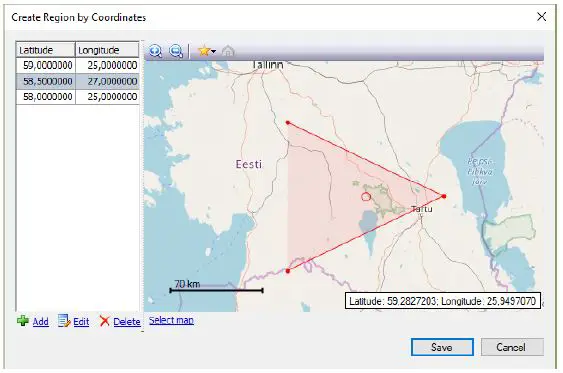
Task: Open the Select map link
Action: click(171, 320)
